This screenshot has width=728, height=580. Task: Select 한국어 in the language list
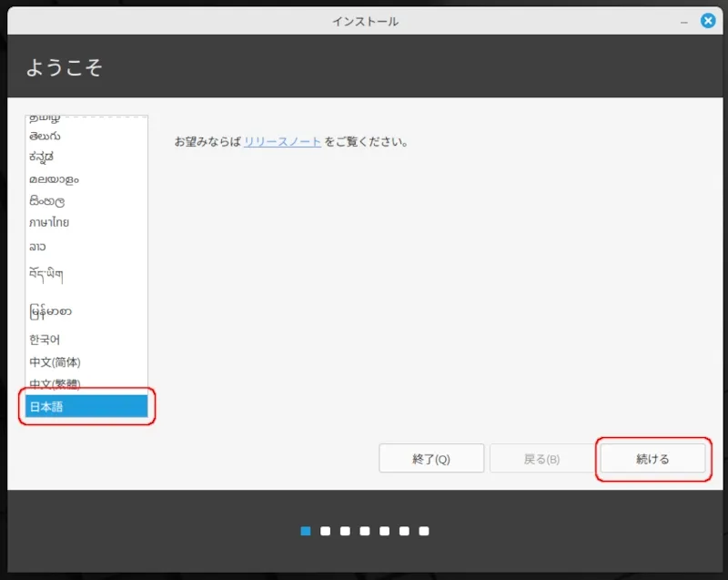coord(45,340)
